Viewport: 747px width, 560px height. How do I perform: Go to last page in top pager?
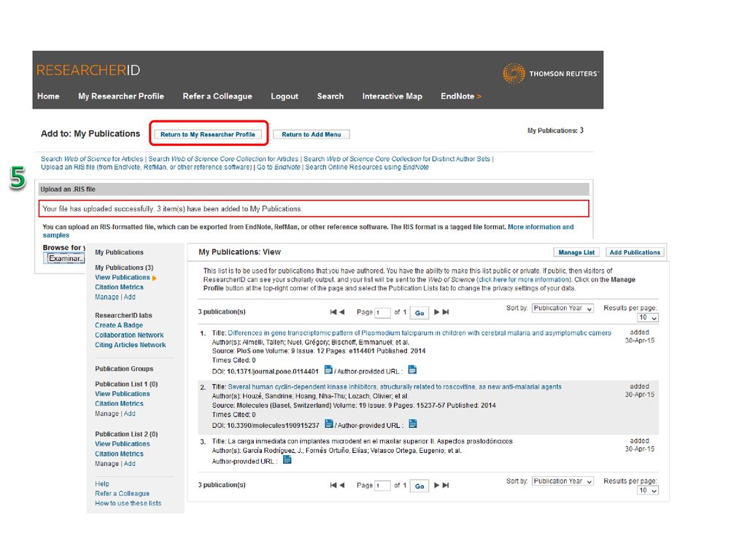(x=446, y=312)
